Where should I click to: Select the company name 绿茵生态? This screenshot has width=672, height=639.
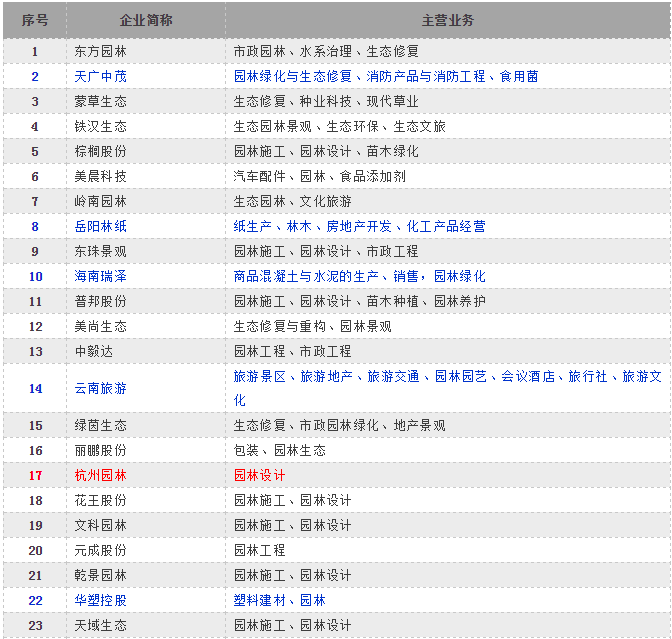[100, 425]
